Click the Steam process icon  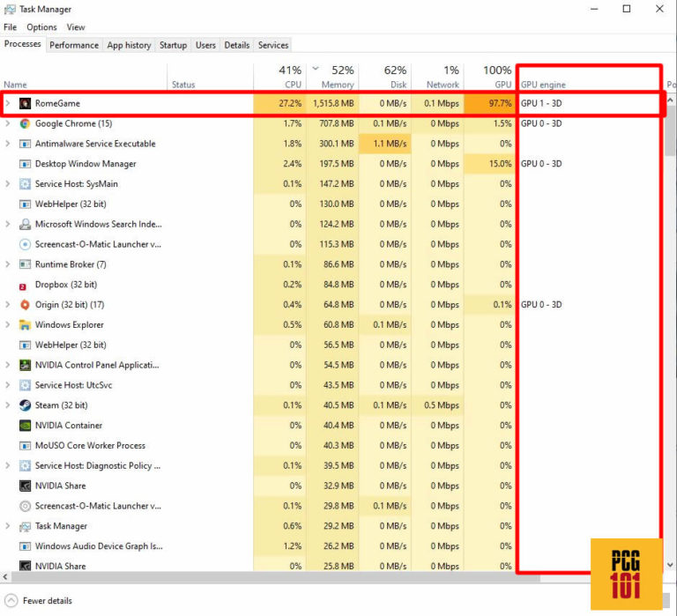(25, 405)
